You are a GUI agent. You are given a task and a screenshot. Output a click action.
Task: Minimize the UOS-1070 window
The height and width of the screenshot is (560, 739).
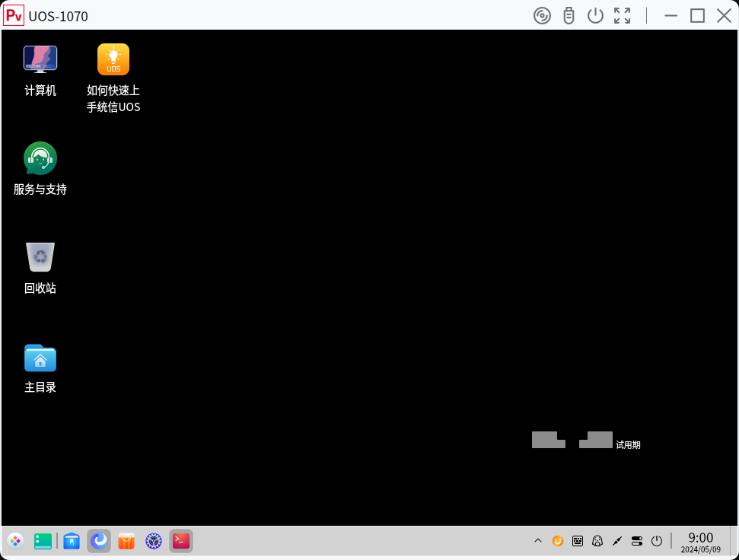[671, 16]
